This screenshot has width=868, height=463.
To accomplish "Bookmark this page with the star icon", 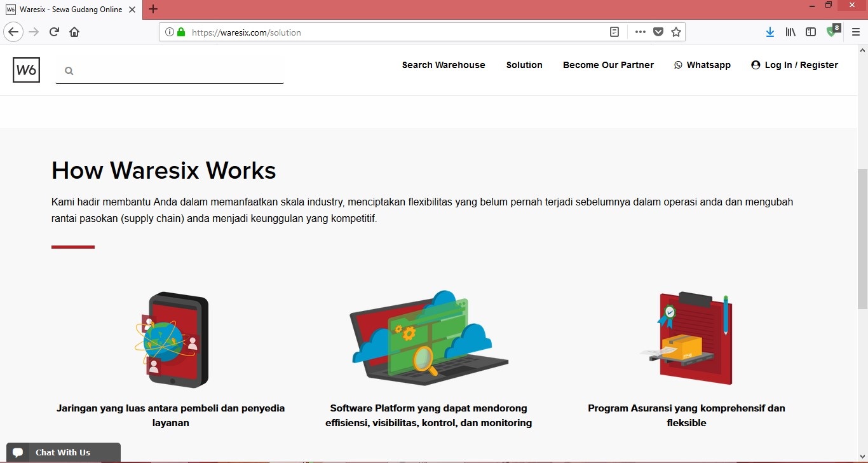I will tap(676, 32).
